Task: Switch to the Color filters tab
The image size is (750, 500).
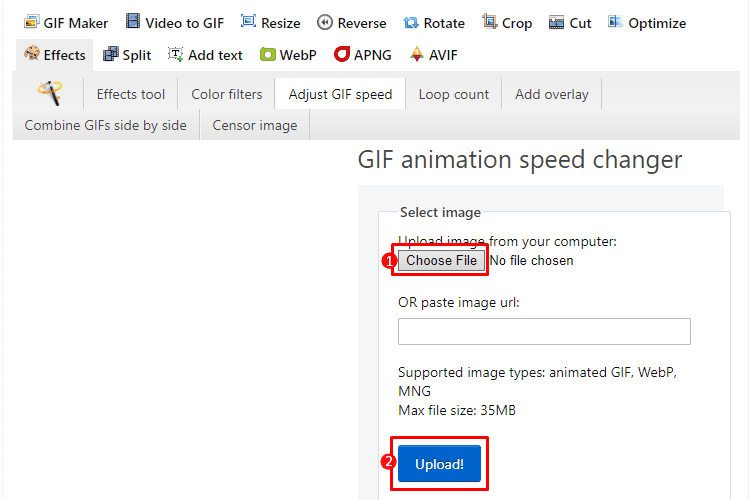Action: [x=227, y=94]
